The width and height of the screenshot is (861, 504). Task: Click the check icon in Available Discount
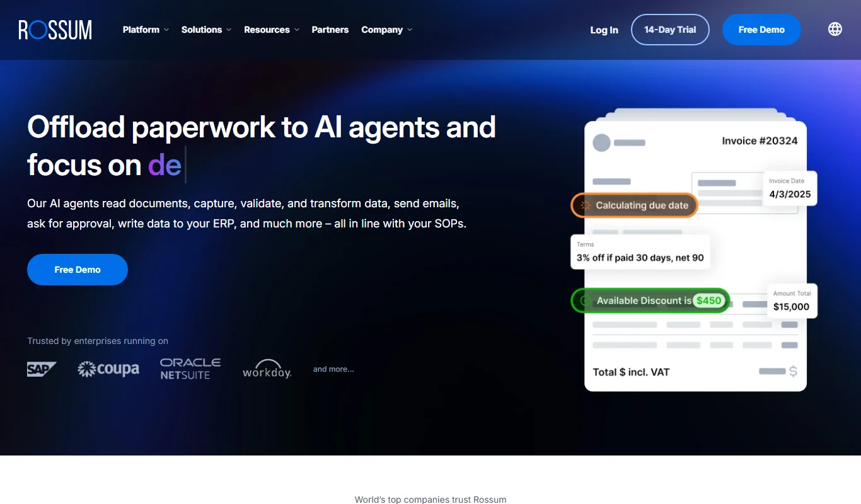tap(585, 301)
